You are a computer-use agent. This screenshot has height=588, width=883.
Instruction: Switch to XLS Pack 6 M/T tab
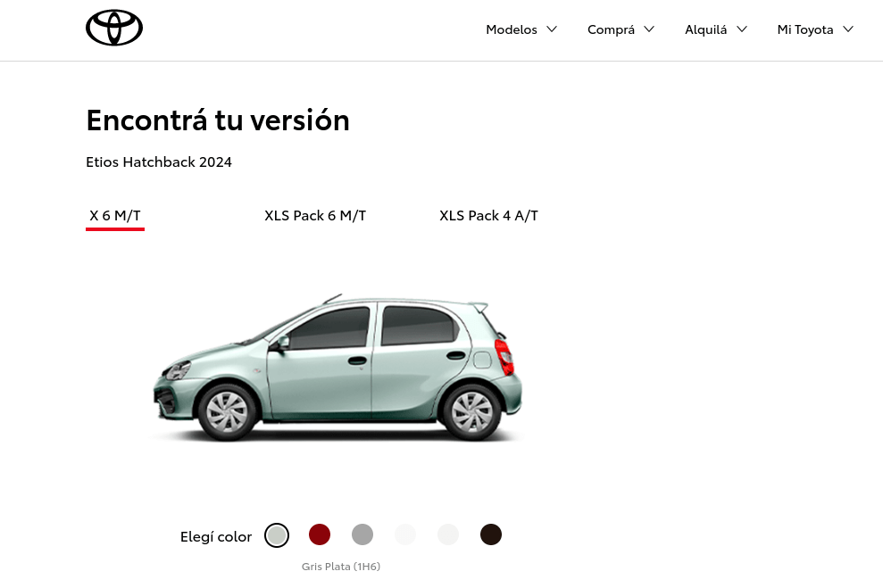[x=315, y=216]
